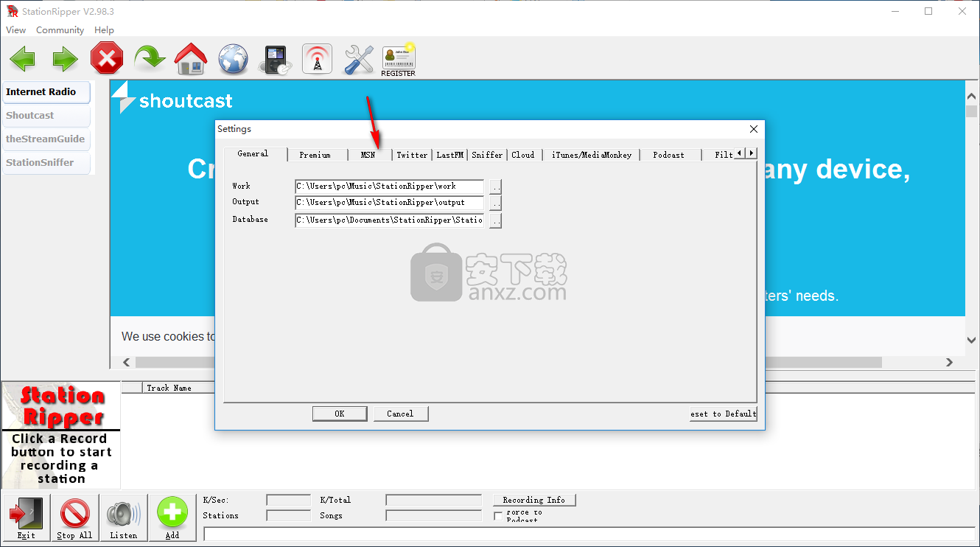Switch to the Premium settings tab
Viewport: 980px width, 547px height.
315,155
